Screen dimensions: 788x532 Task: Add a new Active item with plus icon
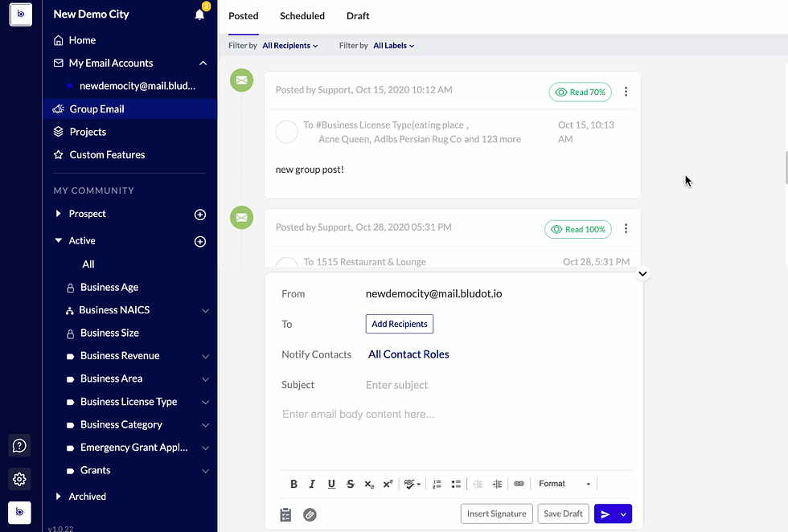[200, 242]
